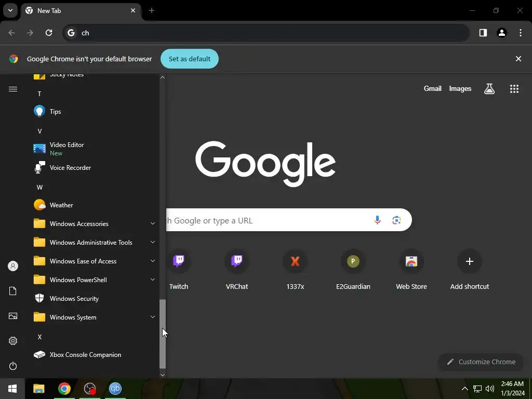Open Chrome profile avatar menu
Screen dimensions: 532x399
click(x=502, y=33)
